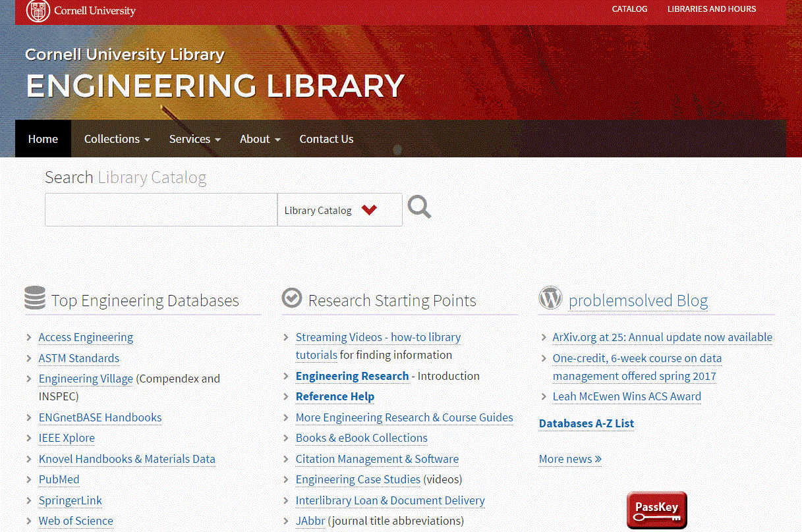Click the arrow icon before PubMed
The width and height of the screenshot is (802, 532).
pyautogui.click(x=29, y=479)
